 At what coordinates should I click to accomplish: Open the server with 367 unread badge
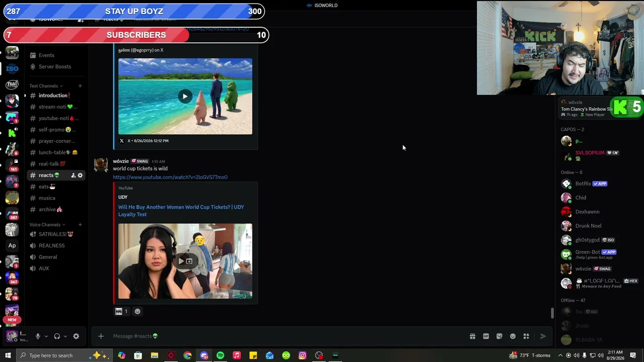point(12,278)
